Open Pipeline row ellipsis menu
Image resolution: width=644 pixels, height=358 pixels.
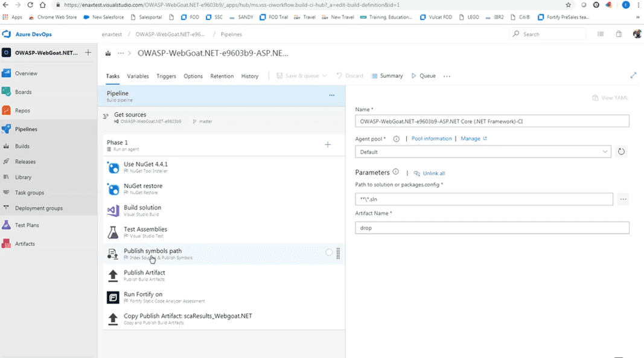coord(332,95)
